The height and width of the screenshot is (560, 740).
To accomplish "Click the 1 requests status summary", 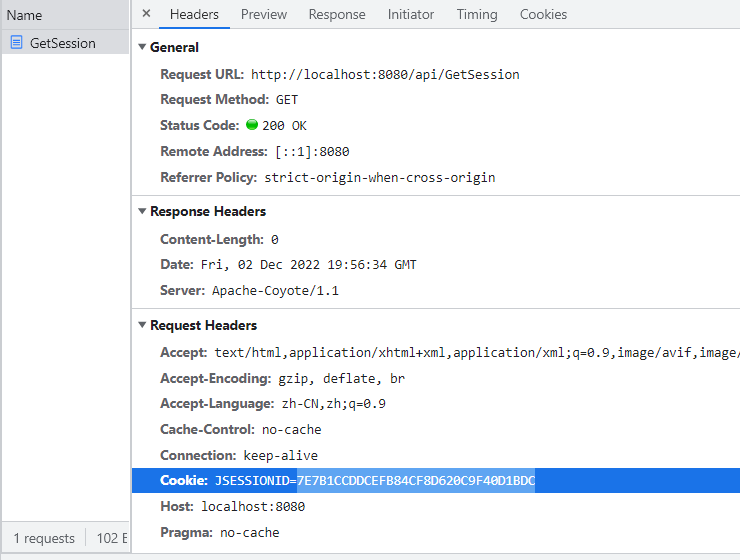I will (x=43, y=539).
